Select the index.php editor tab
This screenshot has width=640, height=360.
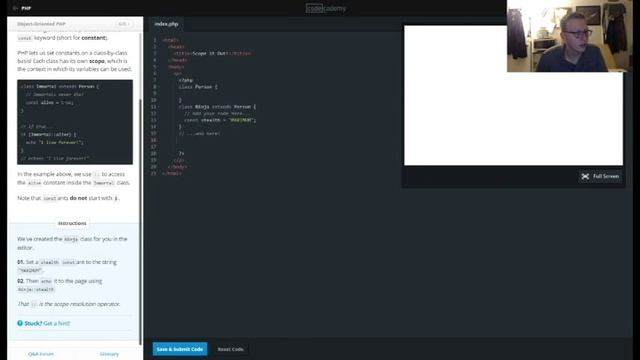166,24
